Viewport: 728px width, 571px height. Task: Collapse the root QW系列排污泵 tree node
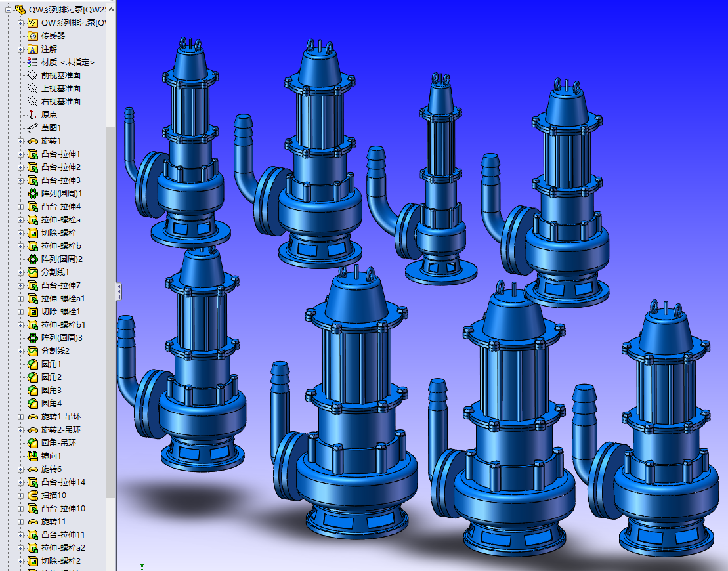click(8, 10)
